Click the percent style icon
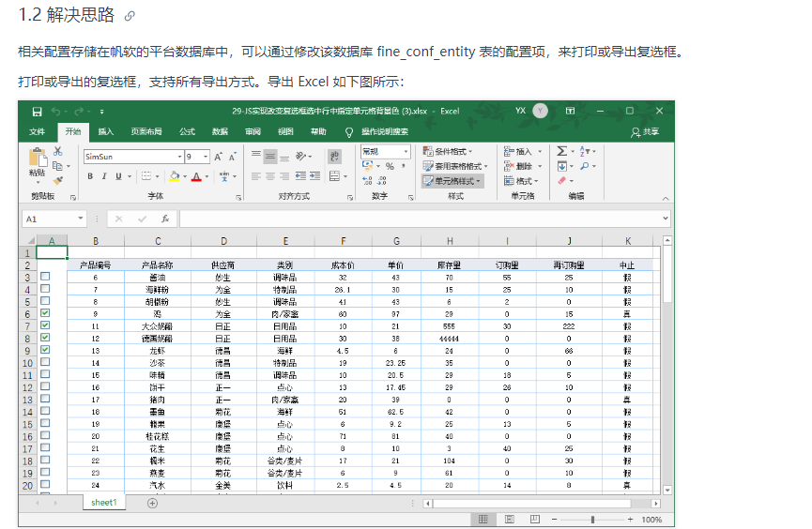The height and width of the screenshot is (529, 812). pos(390,166)
